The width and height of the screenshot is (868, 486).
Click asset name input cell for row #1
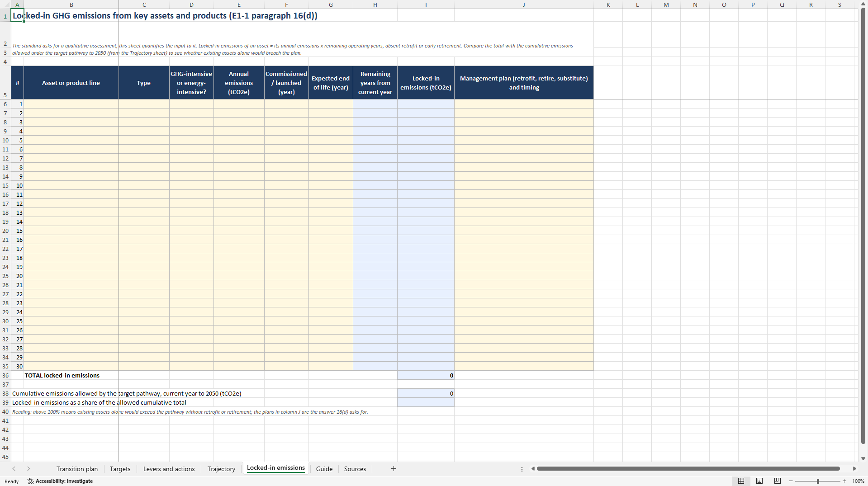click(x=71, y=104)
